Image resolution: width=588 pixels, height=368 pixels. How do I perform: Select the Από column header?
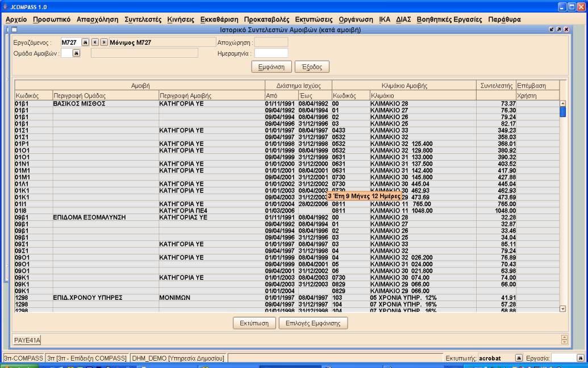(282, 95)
